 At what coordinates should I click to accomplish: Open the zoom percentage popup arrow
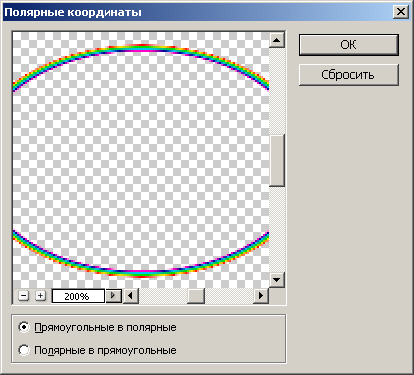coord(113,296)
